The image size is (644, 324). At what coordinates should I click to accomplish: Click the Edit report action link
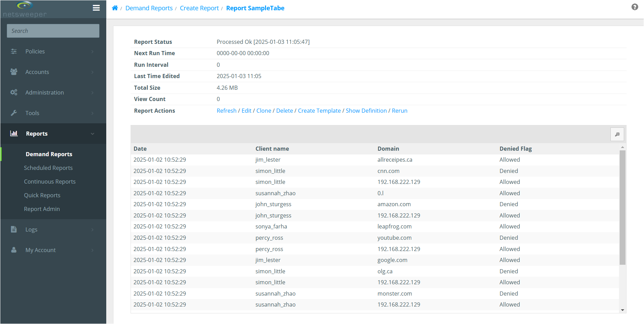pos(246,111)
